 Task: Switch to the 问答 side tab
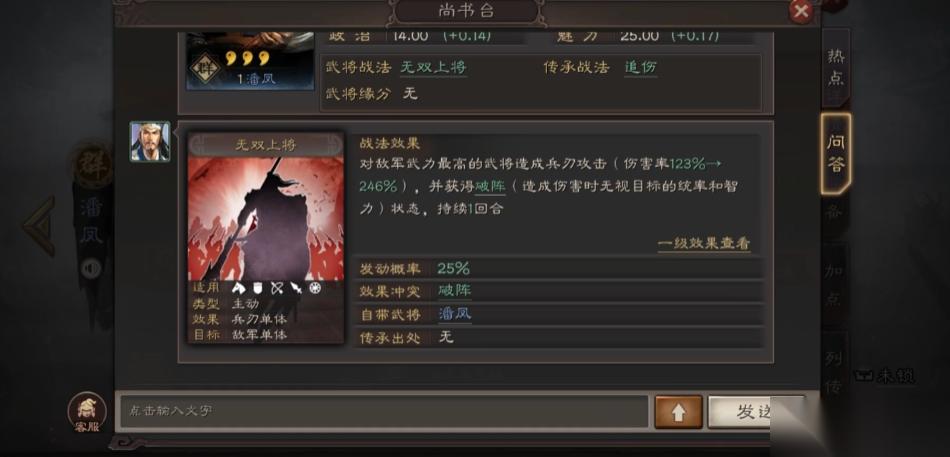(x=836, y=153)
